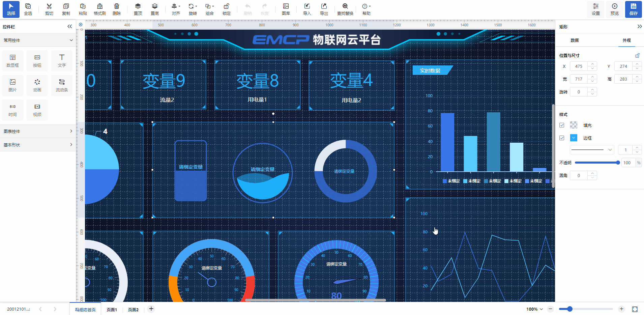Click the 导出 export icon
Viewport: 644px width, 315px height.
[324, 9]
